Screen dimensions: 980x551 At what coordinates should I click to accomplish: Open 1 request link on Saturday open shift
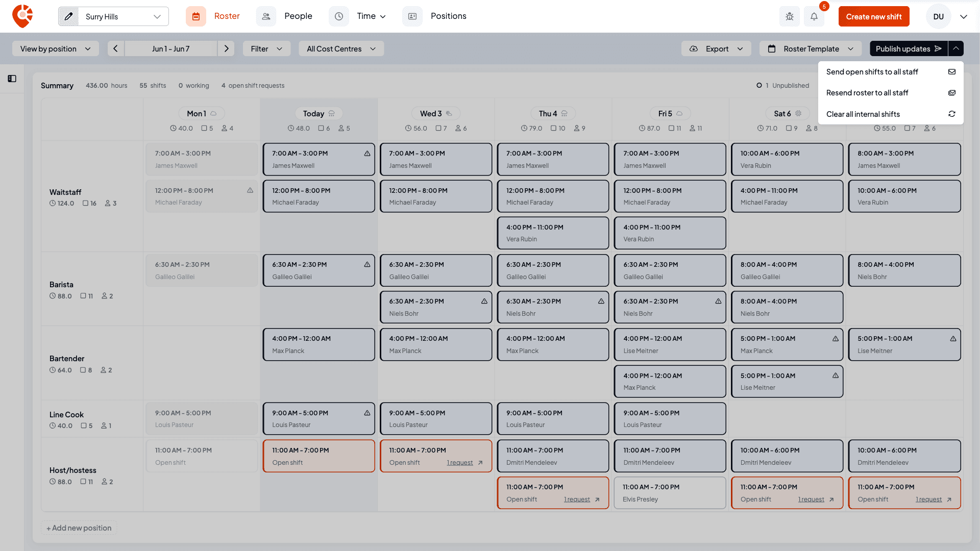(811, 499)
